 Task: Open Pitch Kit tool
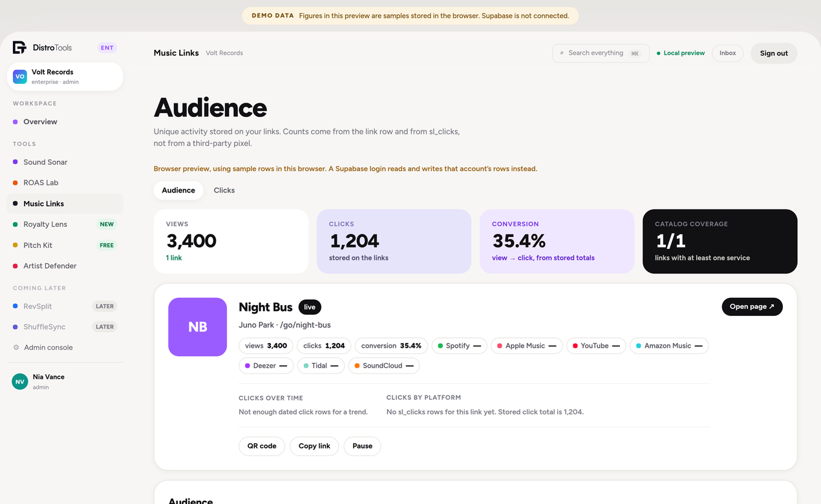coord(65,246)
